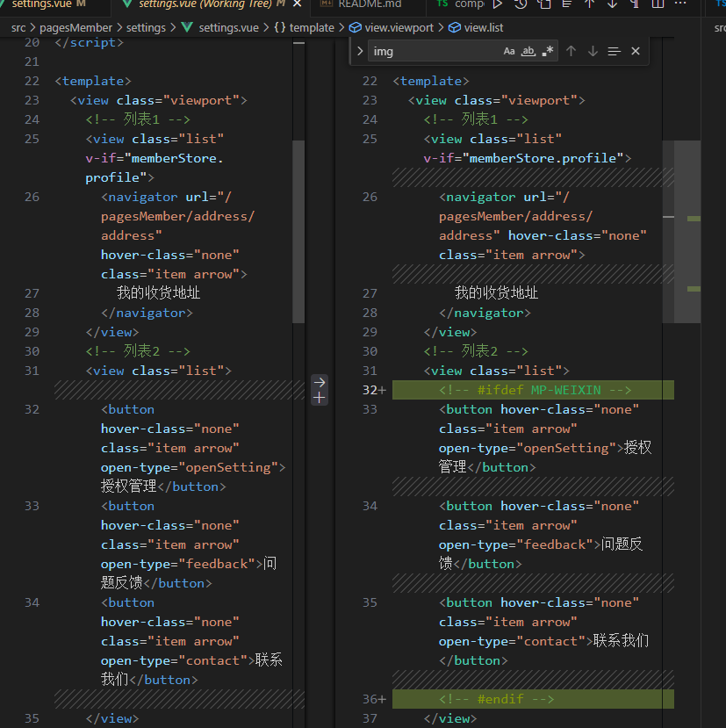Image resolution: width=726 pixels, height=728 pixels.
Task: Click 'view.list' breadcrumb segment
Action: [x=483, y=28]
